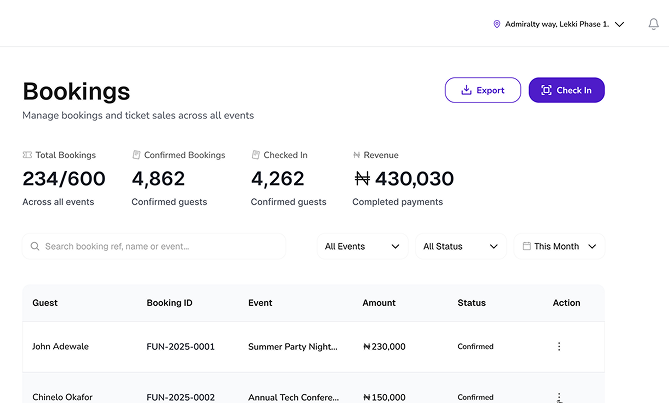Click the Revenue naira icon

click(356, 155)
